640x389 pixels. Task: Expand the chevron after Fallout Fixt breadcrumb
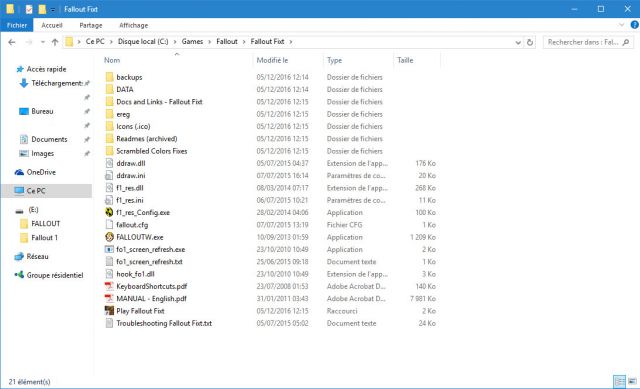(x=291, y=42)
